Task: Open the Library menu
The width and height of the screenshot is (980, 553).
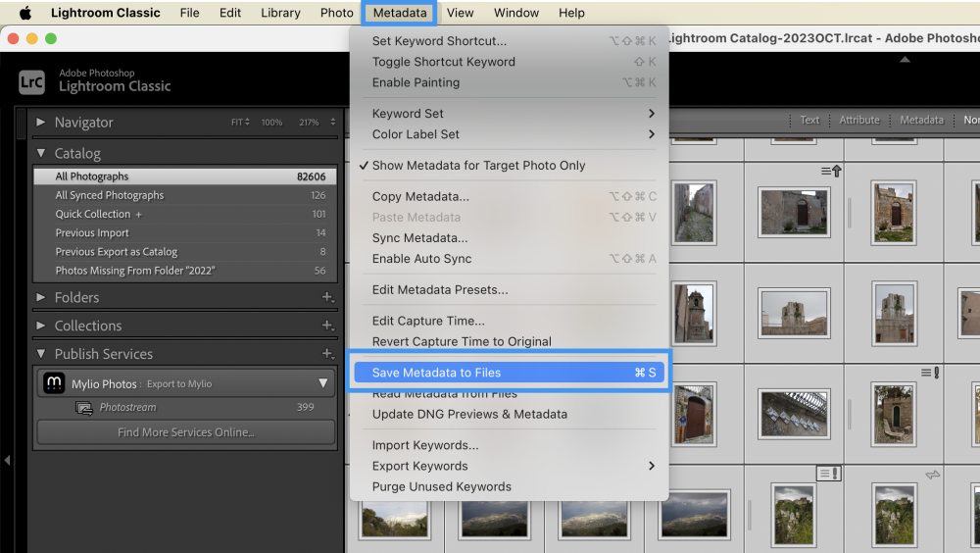Action: [280, 13]
